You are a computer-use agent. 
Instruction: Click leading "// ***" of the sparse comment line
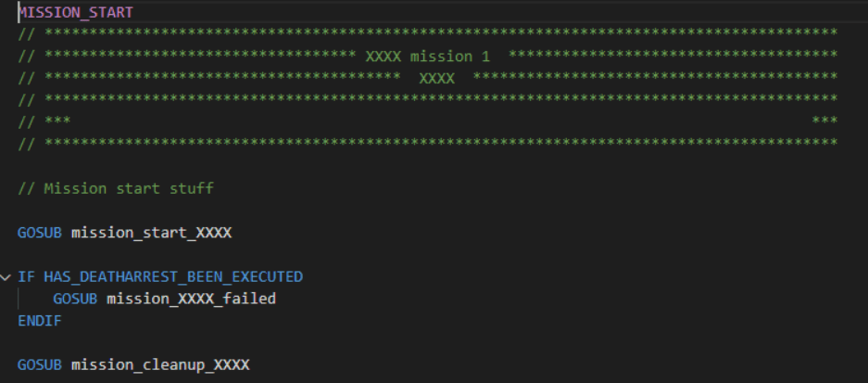44,121
